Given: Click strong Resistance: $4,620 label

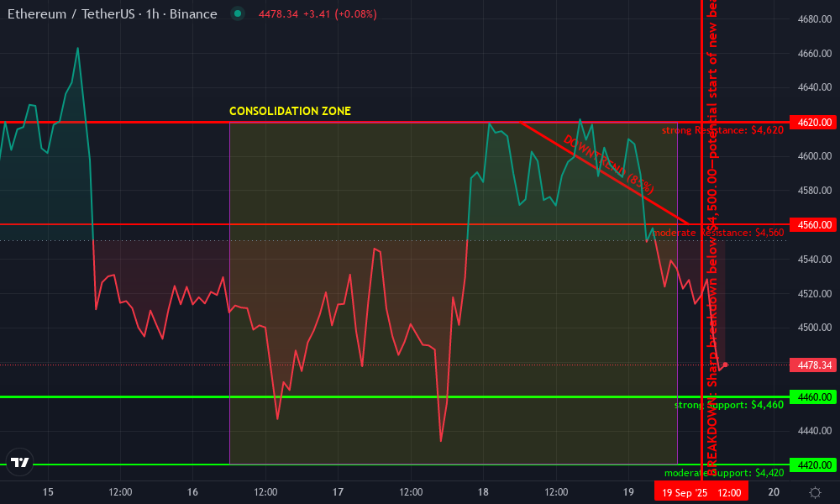Looking at the screenshot, I should (722, 130).
